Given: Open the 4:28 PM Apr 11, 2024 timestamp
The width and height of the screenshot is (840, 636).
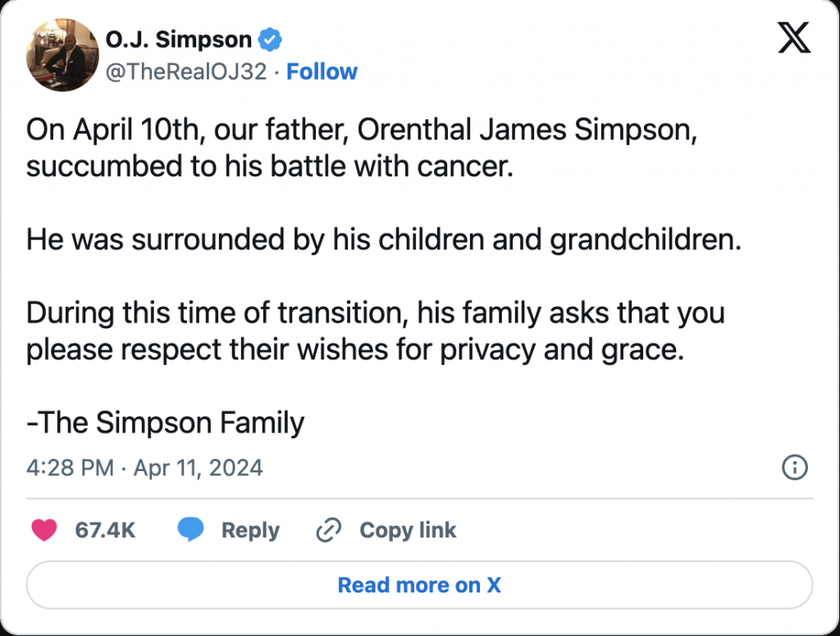Looking at the screenshot, I should [x=144, y=468].
